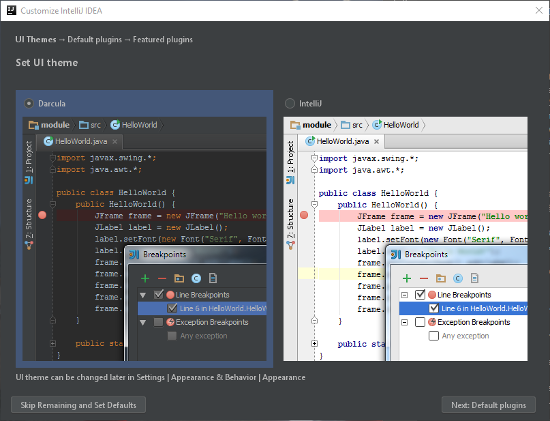Click the red minus icon in Darcula preview
Viewport: 550px width, 421px height.
[162, 279]
